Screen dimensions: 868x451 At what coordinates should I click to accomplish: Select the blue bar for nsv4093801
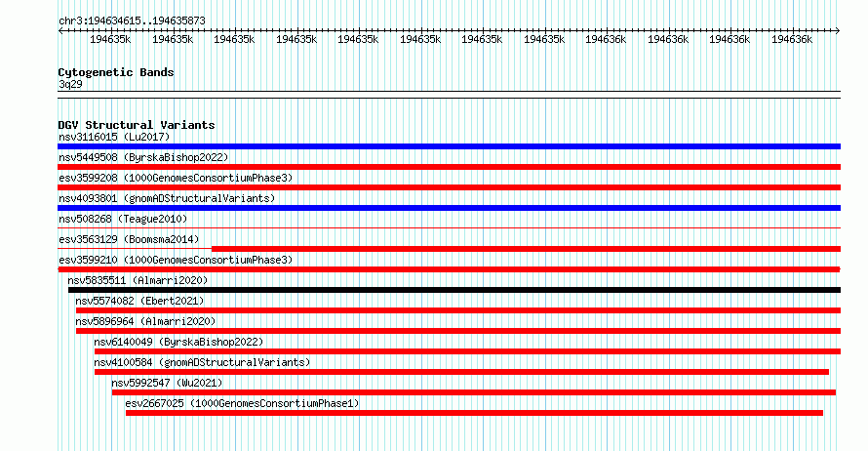(x=449, y=208)
